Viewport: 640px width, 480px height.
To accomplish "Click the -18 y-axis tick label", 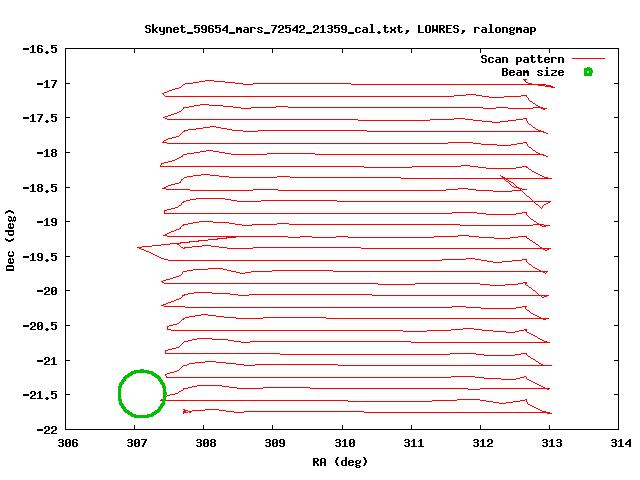I will click(47, 153).
